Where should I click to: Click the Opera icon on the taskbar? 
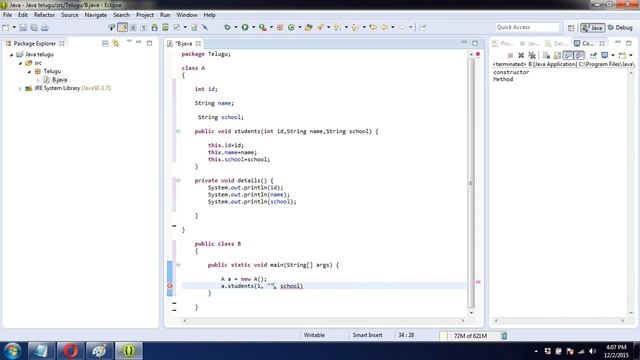point(70,351)
